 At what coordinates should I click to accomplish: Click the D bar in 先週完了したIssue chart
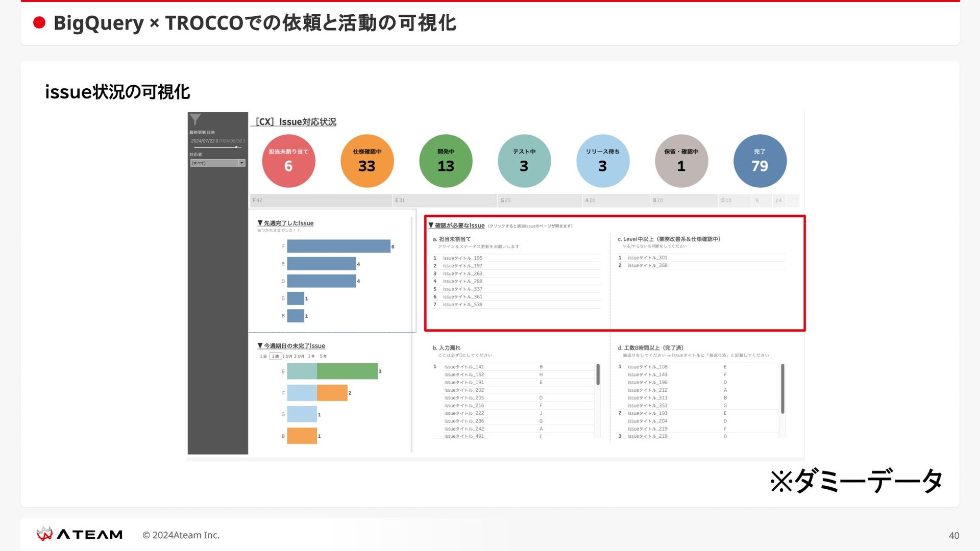(322, 281)
